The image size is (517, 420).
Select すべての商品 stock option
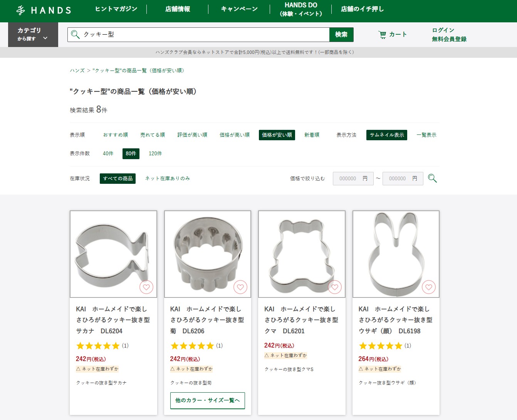coord(117,178)
